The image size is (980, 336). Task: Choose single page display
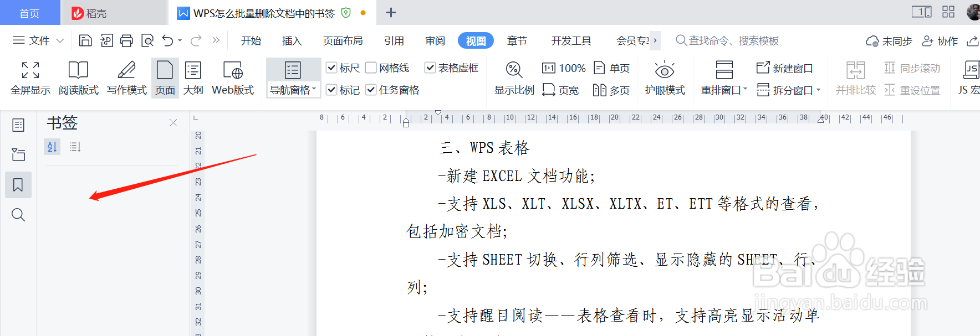[x=611, y=68]
